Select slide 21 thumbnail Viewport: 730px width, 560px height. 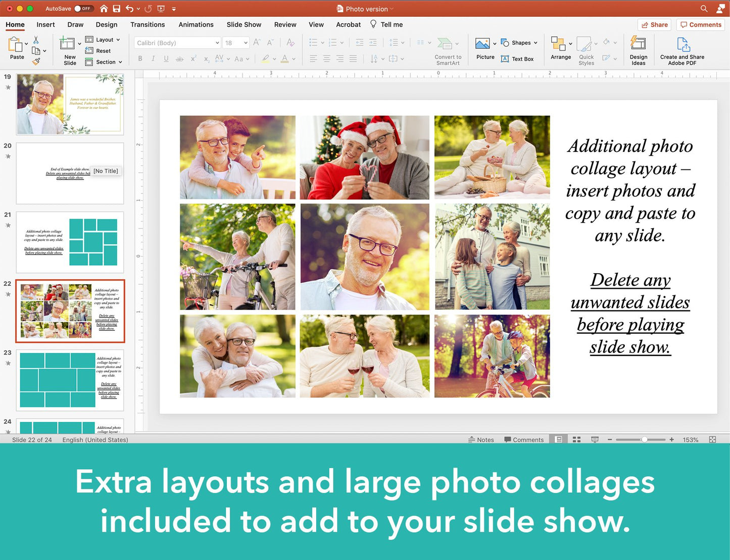click(70, 242)
